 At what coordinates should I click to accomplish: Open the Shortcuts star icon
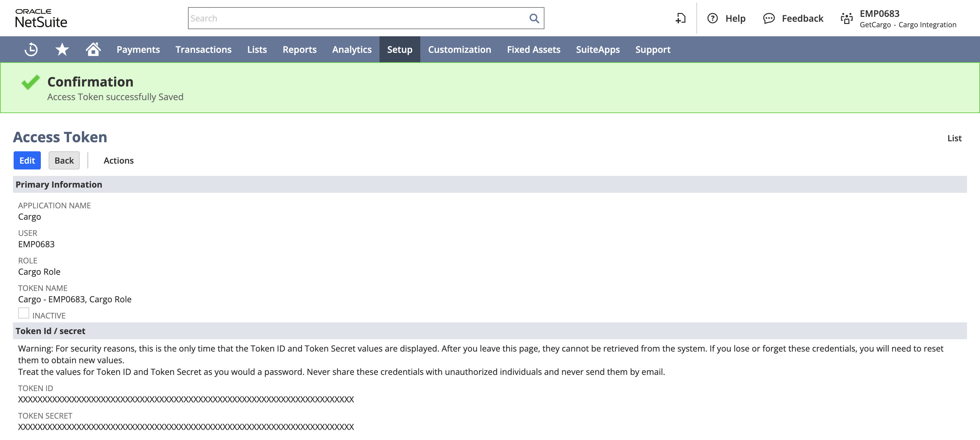pos(62,50)
